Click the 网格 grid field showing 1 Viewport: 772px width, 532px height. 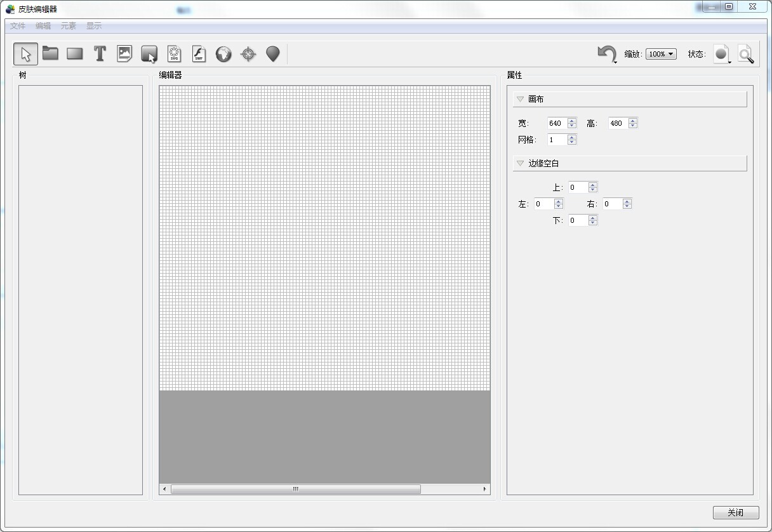[557, 140]
